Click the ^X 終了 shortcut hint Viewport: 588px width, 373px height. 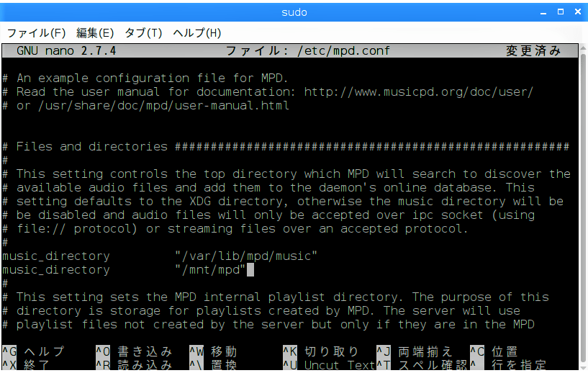click(26, 365)
